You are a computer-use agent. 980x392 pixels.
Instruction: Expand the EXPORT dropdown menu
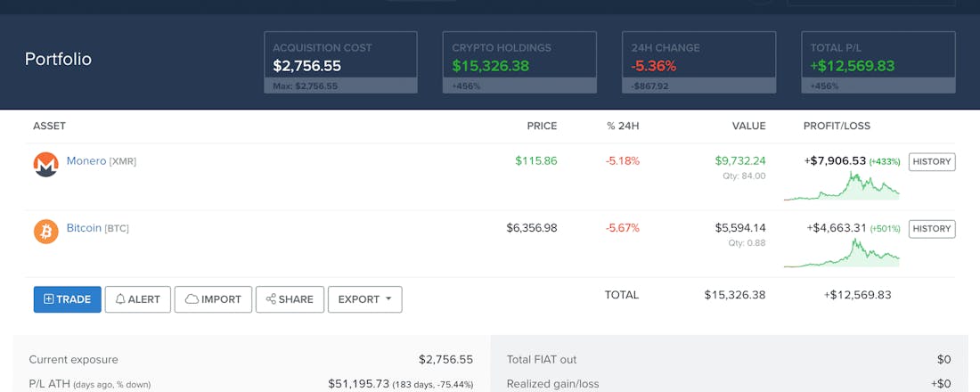point(364,299)
